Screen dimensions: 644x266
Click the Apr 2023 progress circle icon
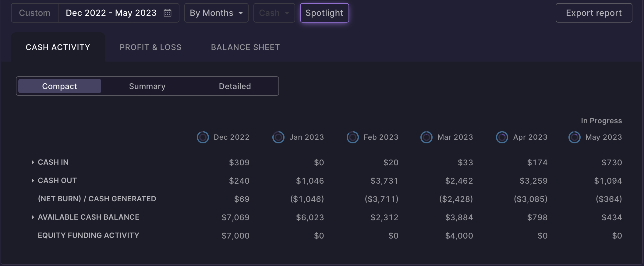coord(502,137)
